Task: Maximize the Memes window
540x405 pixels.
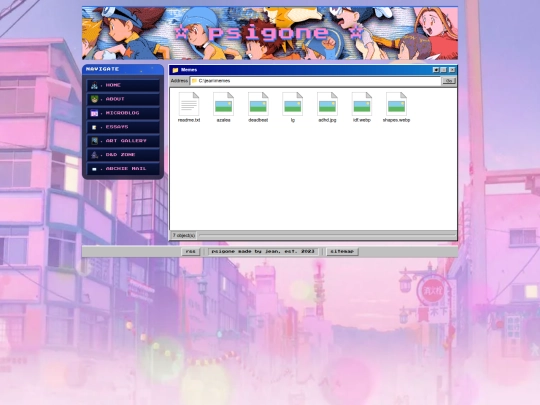Action: coord(444,70)
